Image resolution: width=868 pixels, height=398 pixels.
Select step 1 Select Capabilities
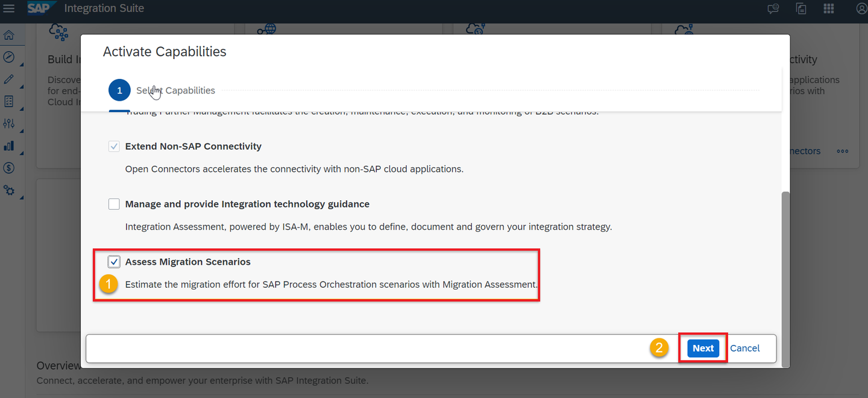click(x=162, y=90)
